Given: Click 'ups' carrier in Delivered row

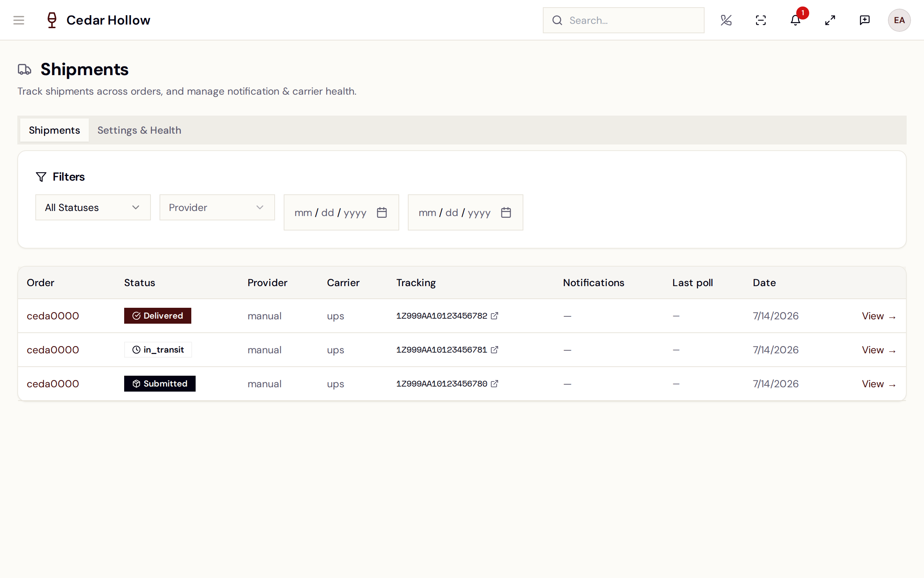Looking at the screenshot, I should click(x=335, y=316).
